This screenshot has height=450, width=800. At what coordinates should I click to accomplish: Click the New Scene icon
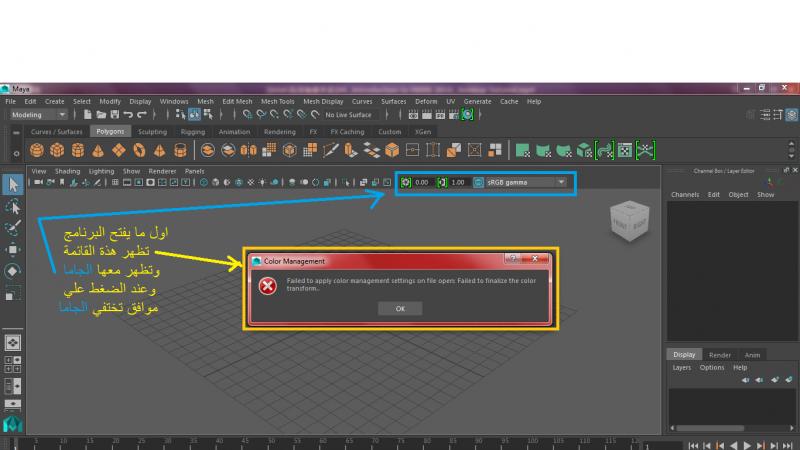coord(88,114)
